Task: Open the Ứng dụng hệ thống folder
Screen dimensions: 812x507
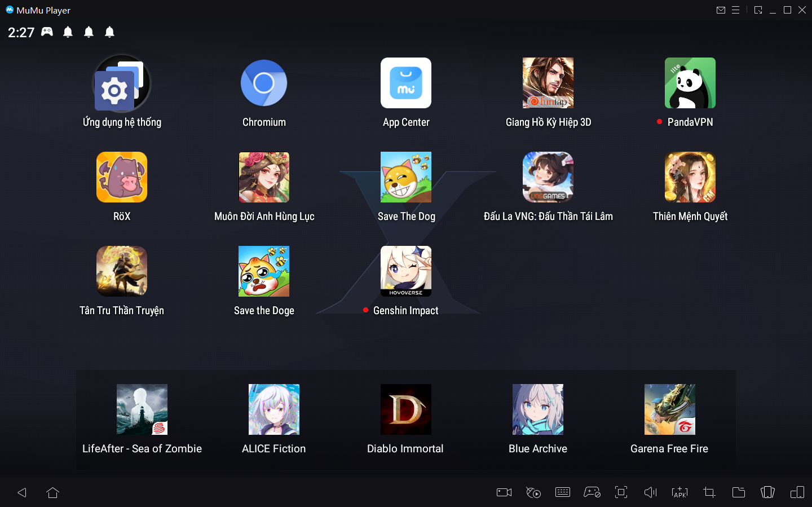Action: click(122, 83)
